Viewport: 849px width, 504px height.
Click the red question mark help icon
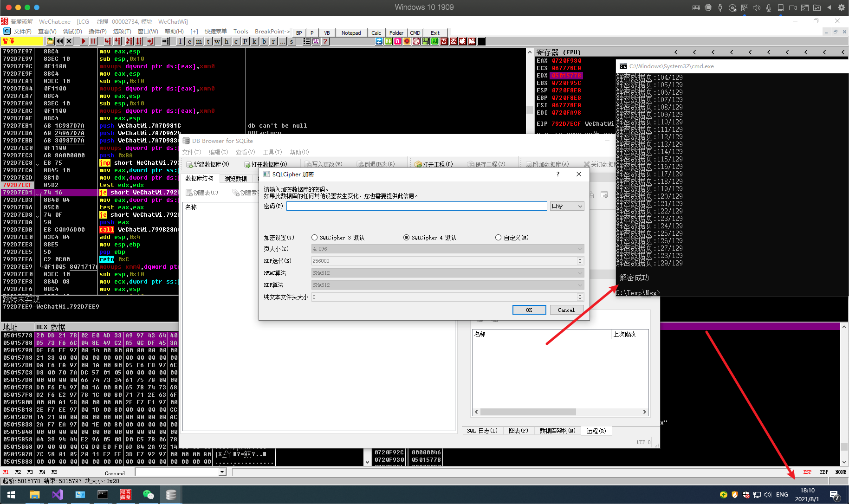325,41
